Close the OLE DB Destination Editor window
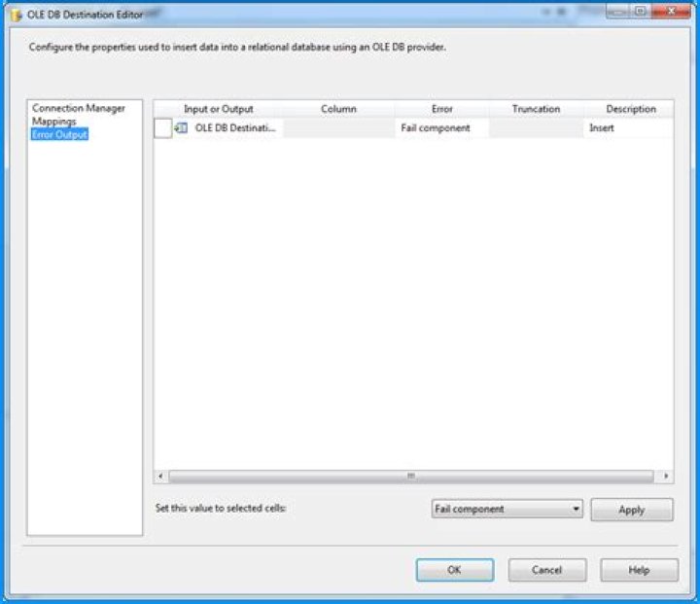700x604 pixels. pyautogui.click(x=671, y=12)
